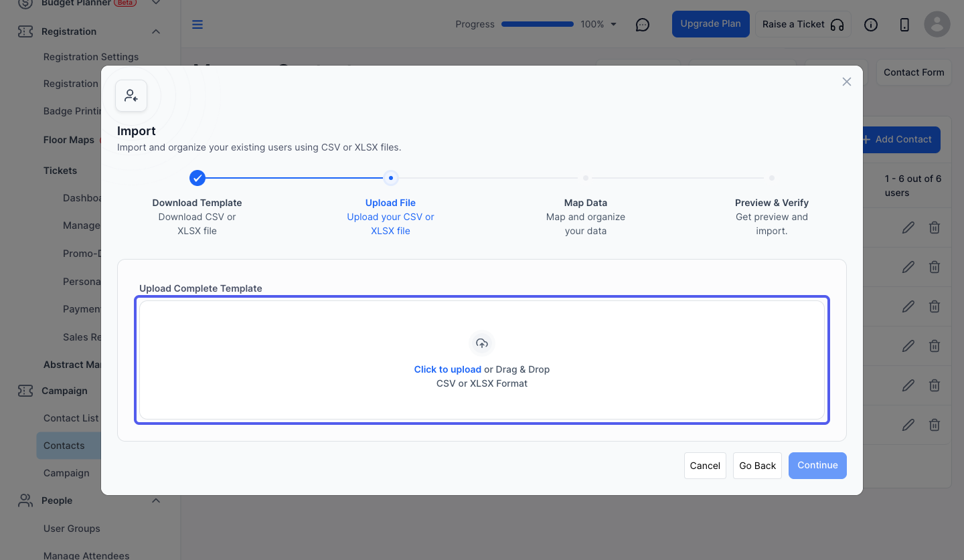Image resolution: width=964 pixels, height=560 pixels.
Task: Edit the second contact row pencil
Action: coord(908,267)
